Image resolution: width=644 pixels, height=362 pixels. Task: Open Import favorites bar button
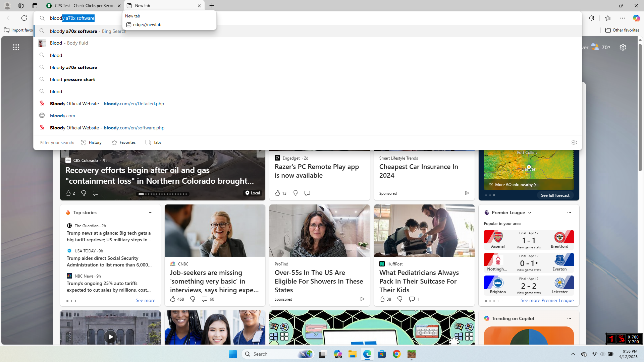click(19, 30)
